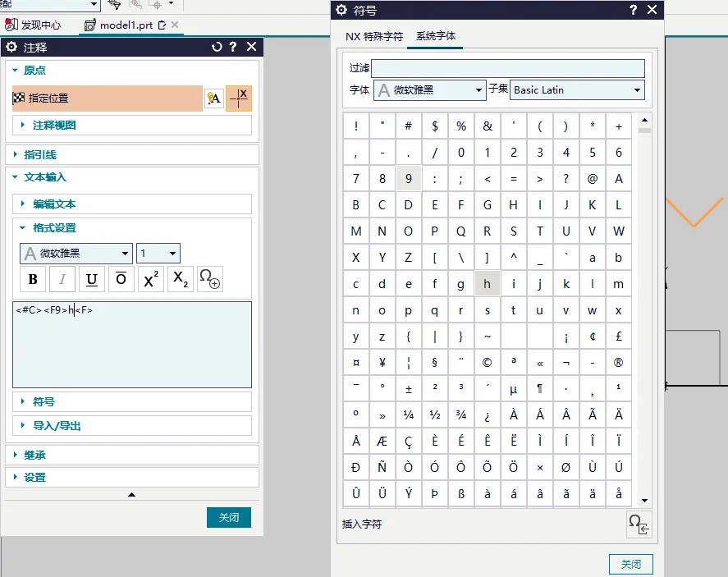
Task: Select the ß character in grid
Action: click(x=460, y=494)
